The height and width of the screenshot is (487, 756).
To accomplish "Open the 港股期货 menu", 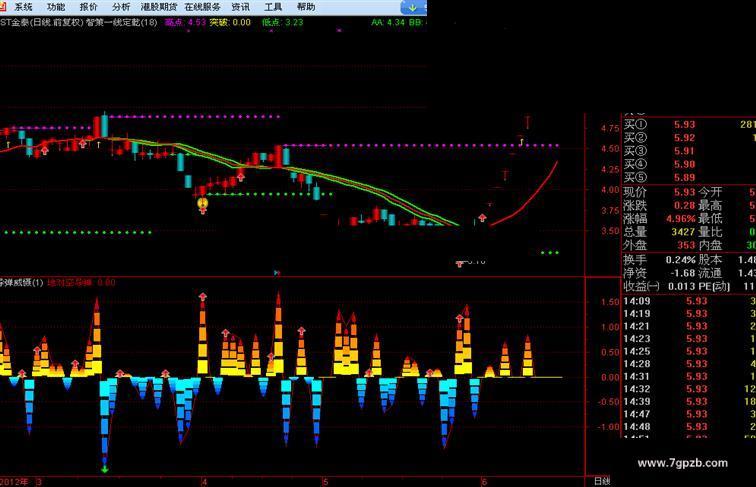I will pos(159,7).
